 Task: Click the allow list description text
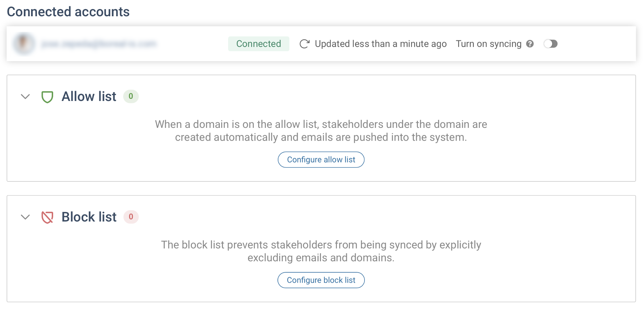click(321, 131)
